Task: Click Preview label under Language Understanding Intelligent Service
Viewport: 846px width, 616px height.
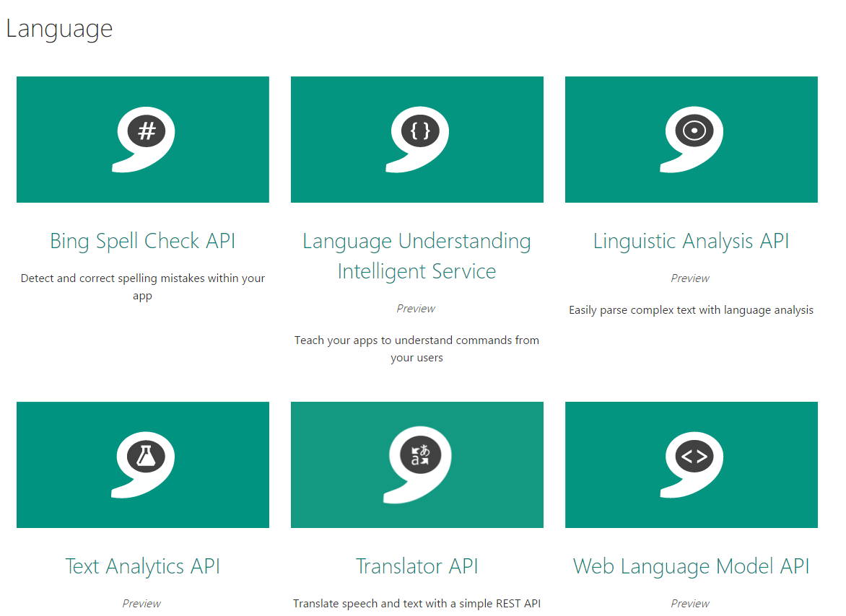Action: pyautogui.click(x=416, y=309)
